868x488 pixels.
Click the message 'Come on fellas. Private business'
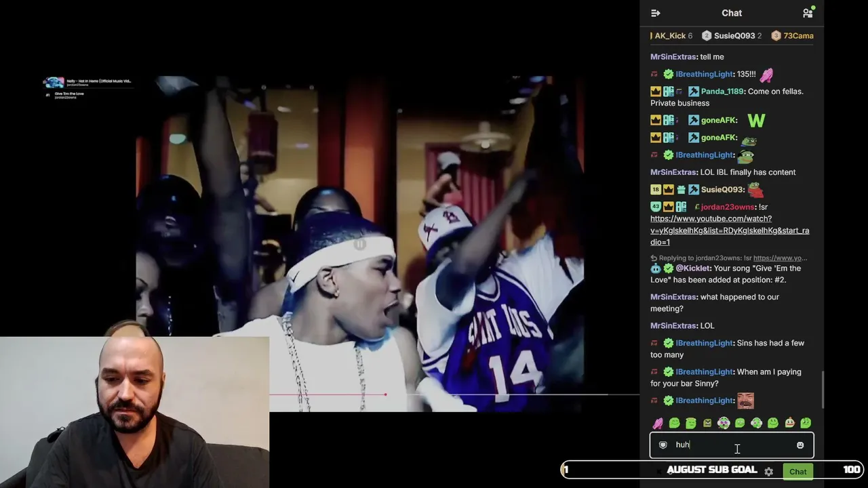[x=727, y=98]
